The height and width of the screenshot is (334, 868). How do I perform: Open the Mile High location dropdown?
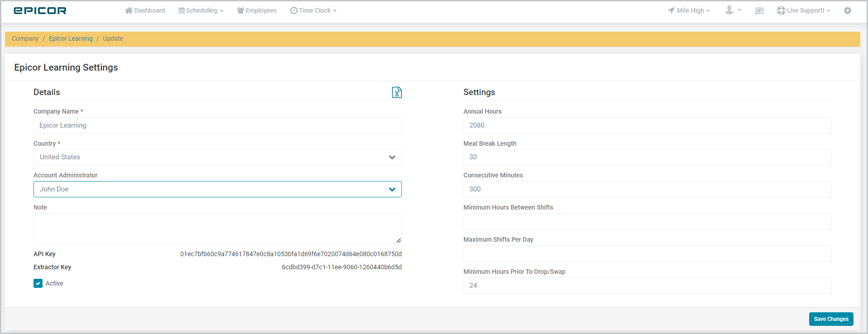click(x=689, y=10)
